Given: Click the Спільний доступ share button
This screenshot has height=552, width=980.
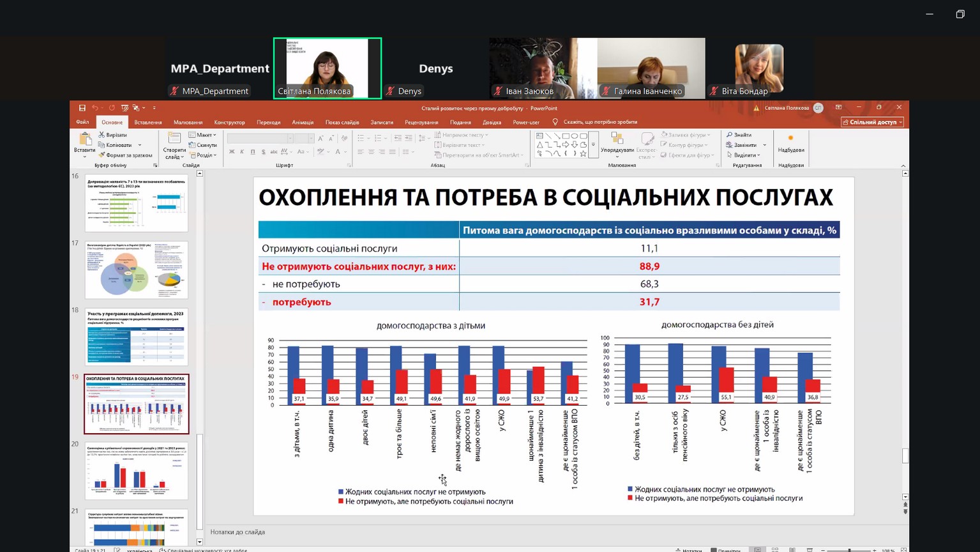Looking at the screenshot, I should (872, 122).
